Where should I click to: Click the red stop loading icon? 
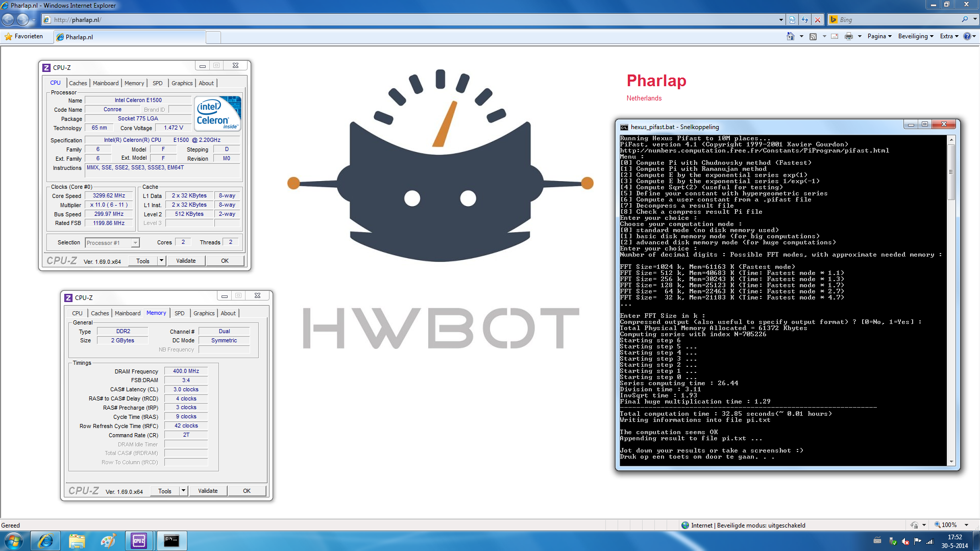pos(818,20)
